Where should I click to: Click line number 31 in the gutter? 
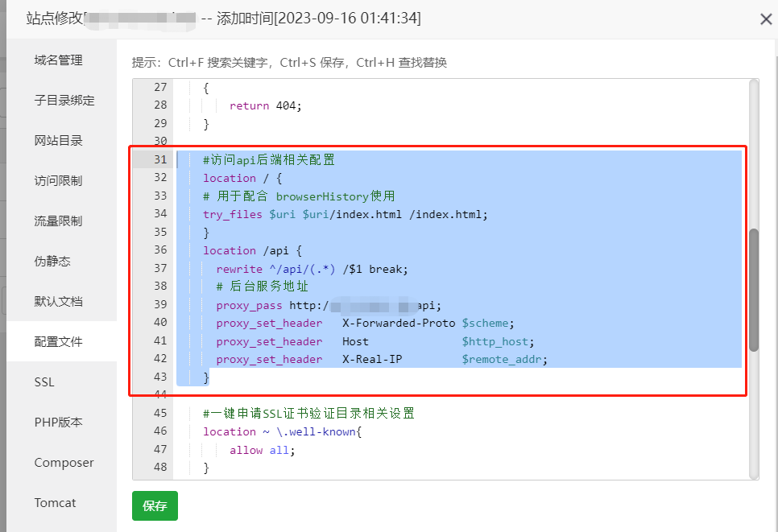tap(159, 159)
